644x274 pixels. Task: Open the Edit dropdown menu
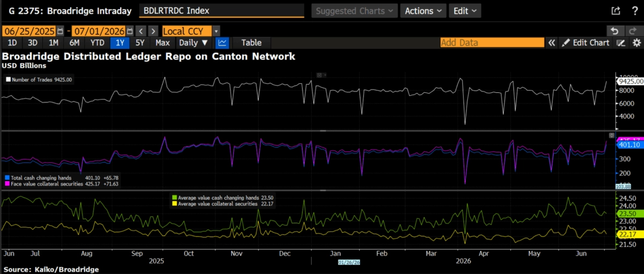465,11
